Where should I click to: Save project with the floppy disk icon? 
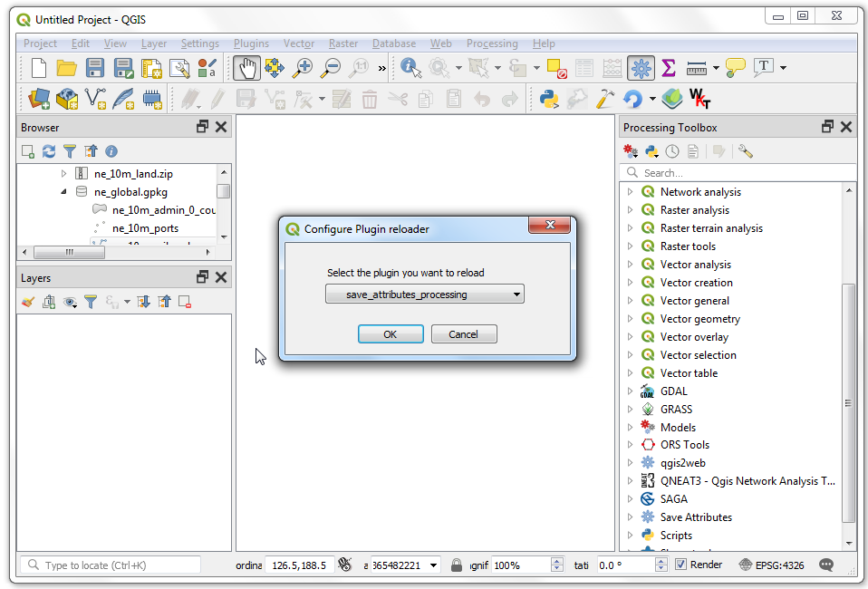[94, 68]
